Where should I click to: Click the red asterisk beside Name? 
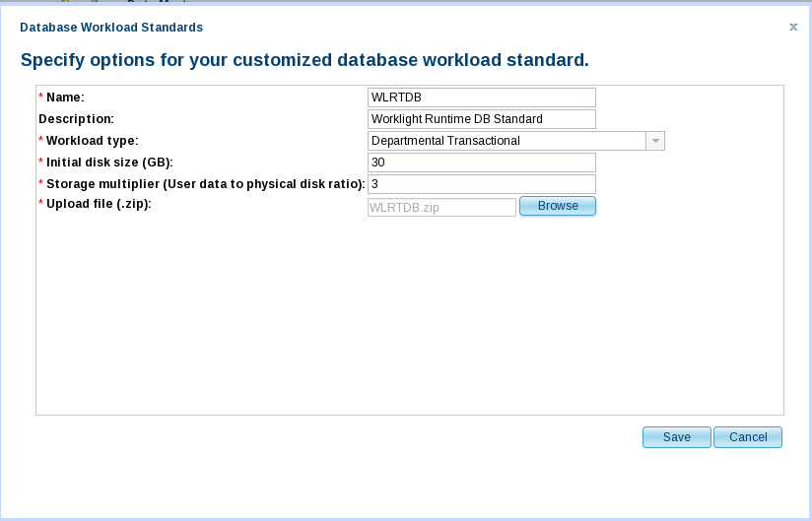[x=41, y=97]
